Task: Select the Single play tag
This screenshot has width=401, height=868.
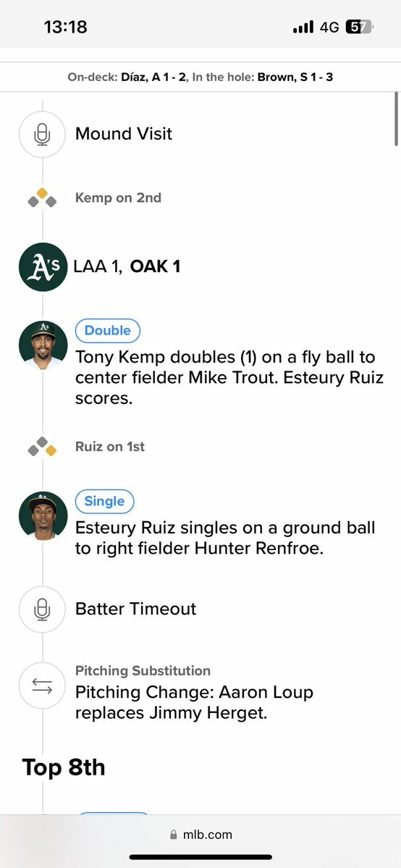Action: coord(105,501)
